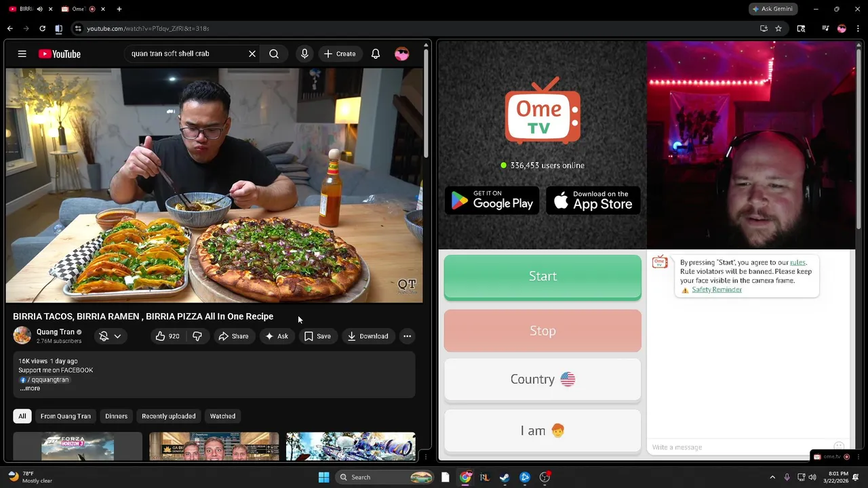Open the taskbar volume speaker icon
The width and height of the screenshot is (868, 488).
coord(812,477)
